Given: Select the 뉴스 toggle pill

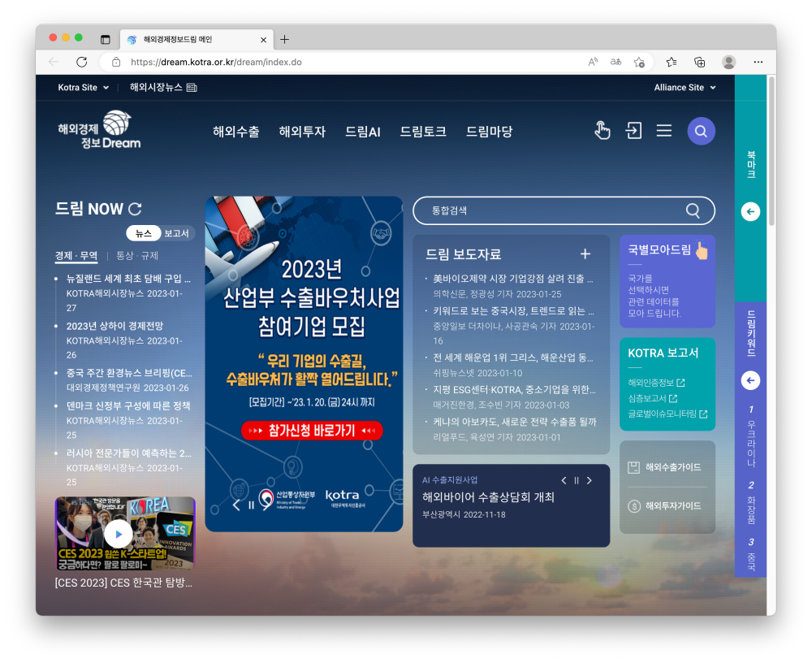Looking at the screenshot, I should (144, 233).
